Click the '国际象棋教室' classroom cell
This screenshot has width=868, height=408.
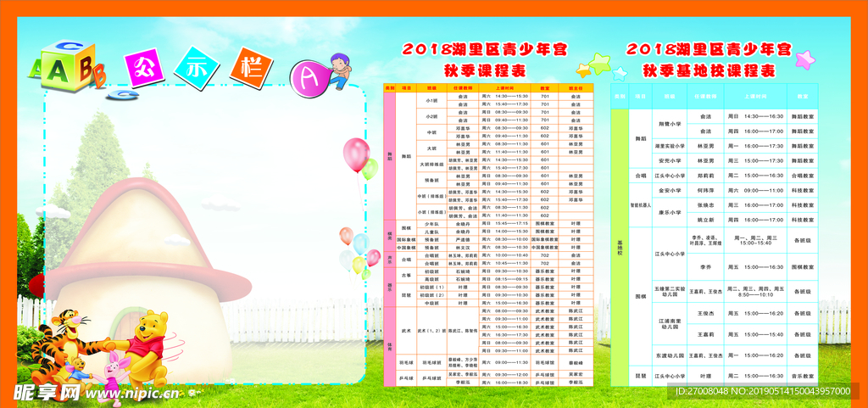(545, 240)
